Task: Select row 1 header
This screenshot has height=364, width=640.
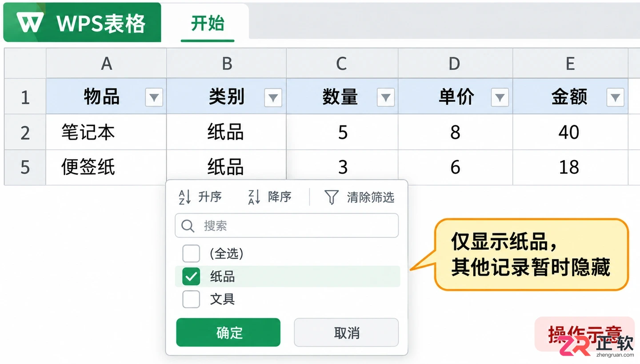Action: [x=25, y=96]
